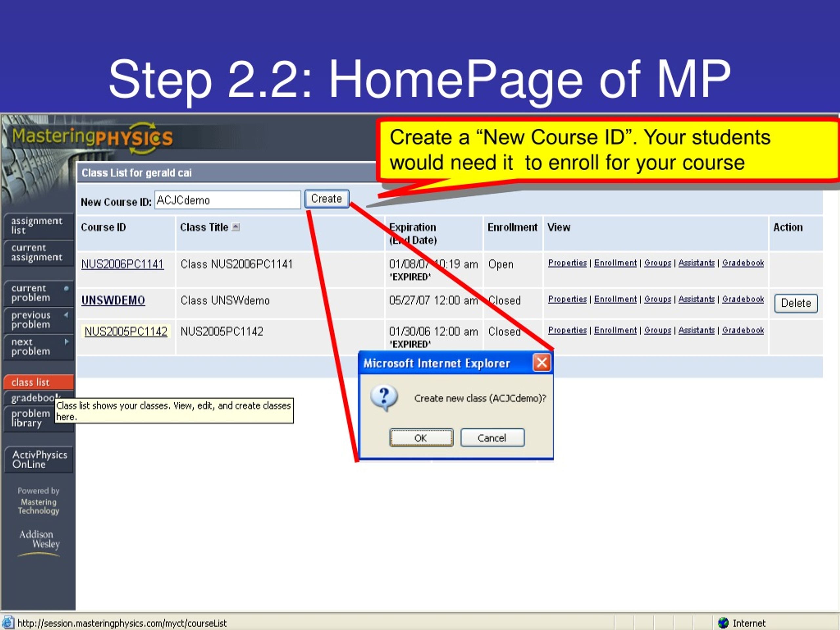Go to next problem in sidebar
The height and width of the screenshot is (630, 840).
tap(38, 347)
